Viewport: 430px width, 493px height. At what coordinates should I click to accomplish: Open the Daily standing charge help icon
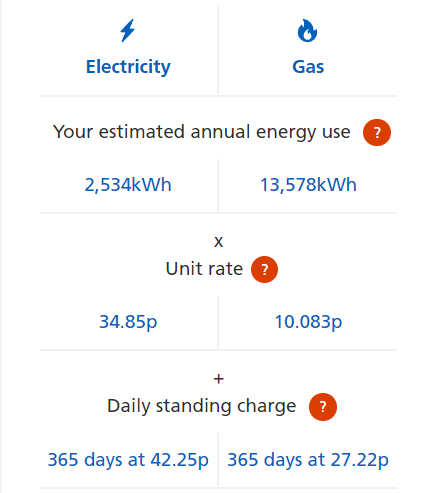(323, 407)
